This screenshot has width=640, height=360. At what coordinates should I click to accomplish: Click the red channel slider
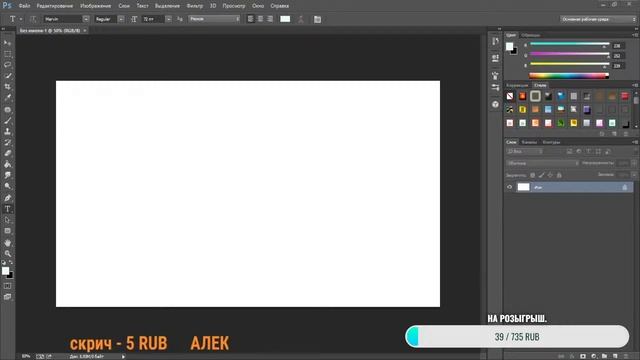(569, 44)
